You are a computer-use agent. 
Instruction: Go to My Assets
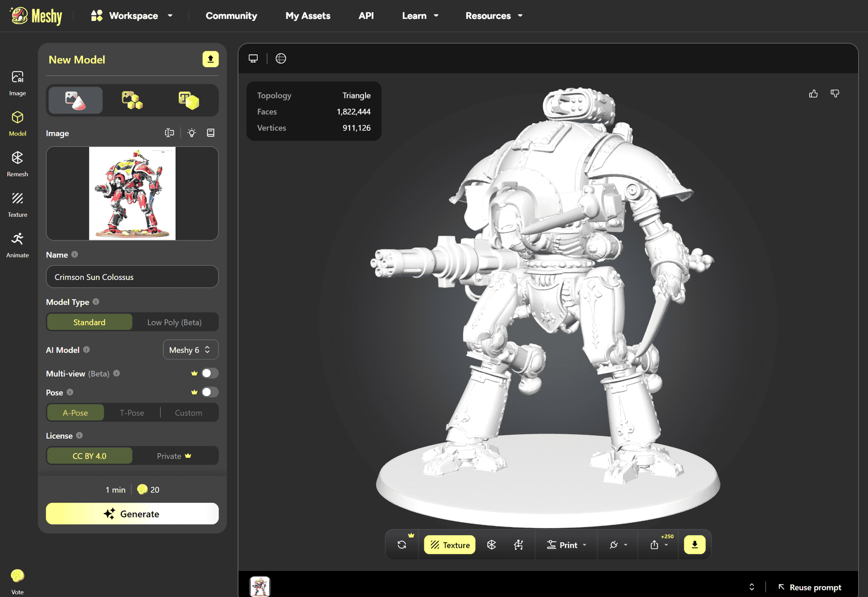[x=307, y=16]
